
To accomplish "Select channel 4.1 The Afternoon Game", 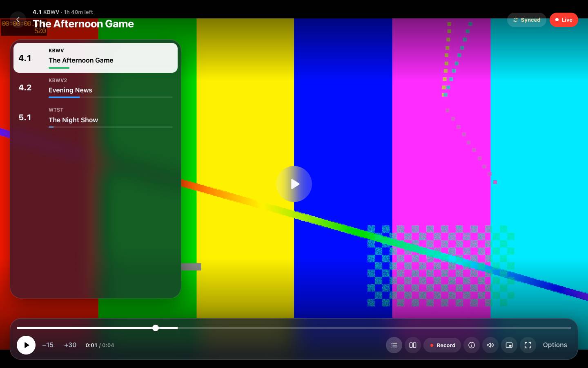I will [96, 58].
